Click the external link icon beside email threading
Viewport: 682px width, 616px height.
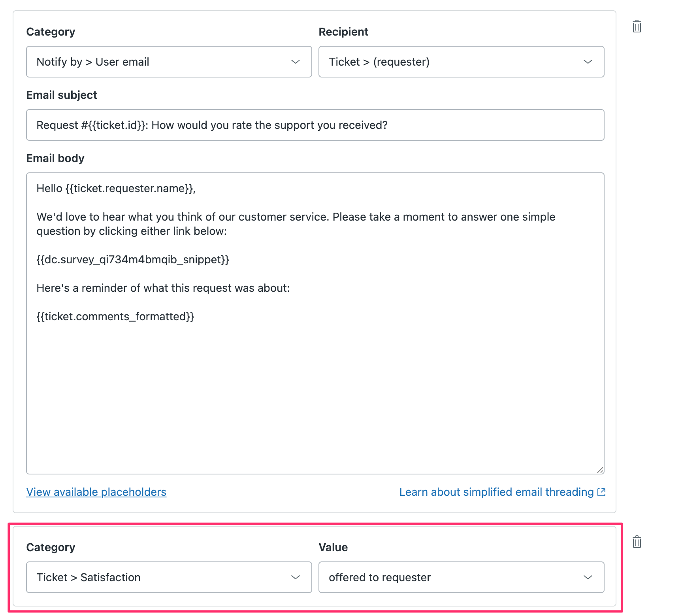601,492
